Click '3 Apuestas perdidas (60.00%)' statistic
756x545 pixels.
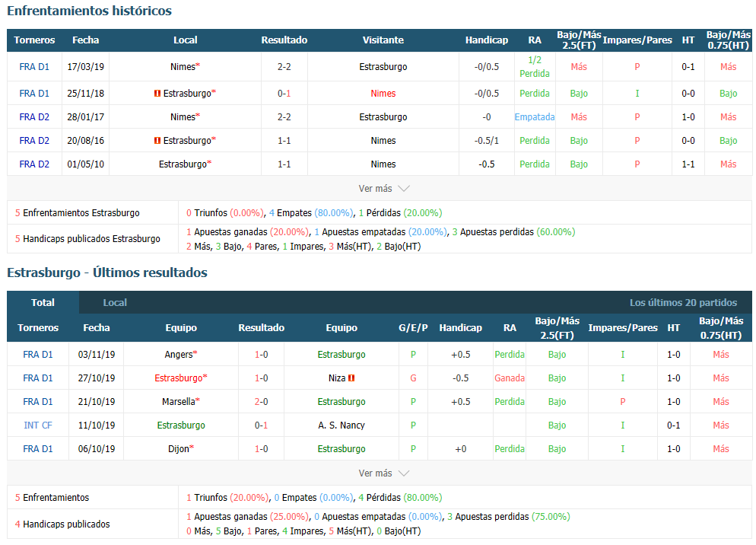point(513,232)
